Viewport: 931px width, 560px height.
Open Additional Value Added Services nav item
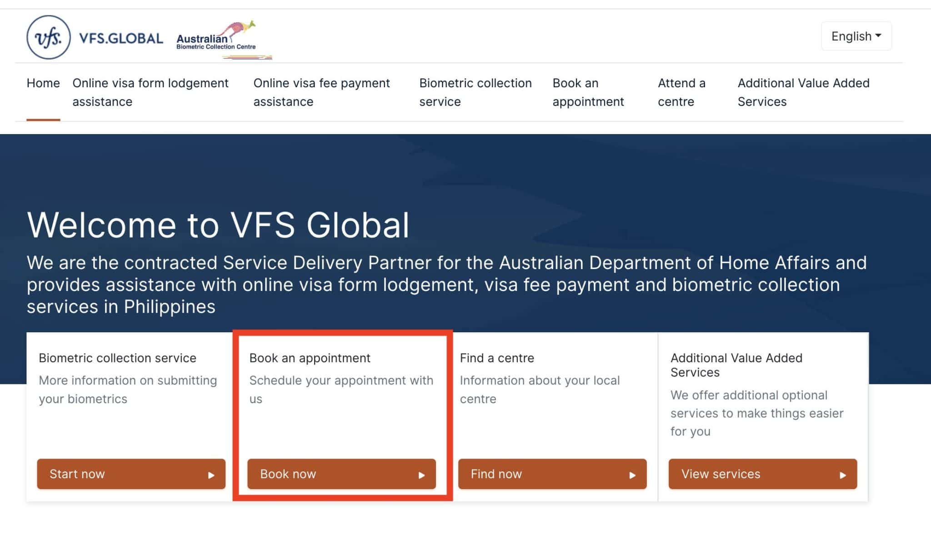(x=803, y=92)
